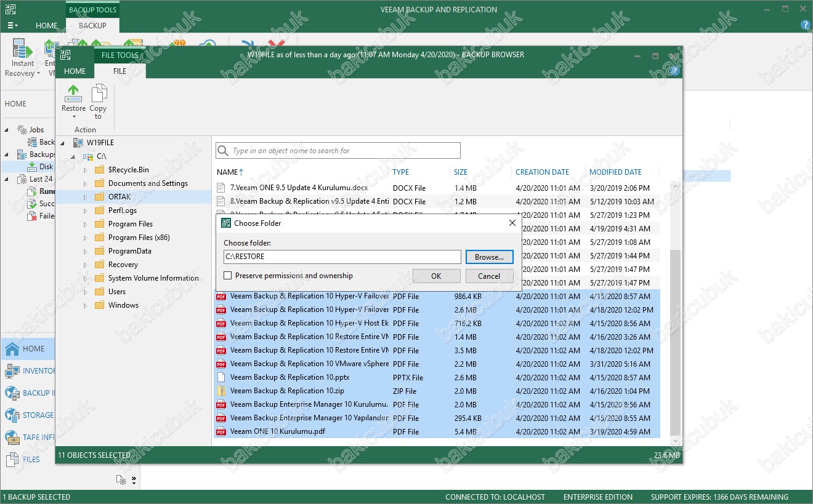Viewport: 813px width, 504px height.
Task: Close the Choose Folder dialog
Action: [x=512, y=223]
